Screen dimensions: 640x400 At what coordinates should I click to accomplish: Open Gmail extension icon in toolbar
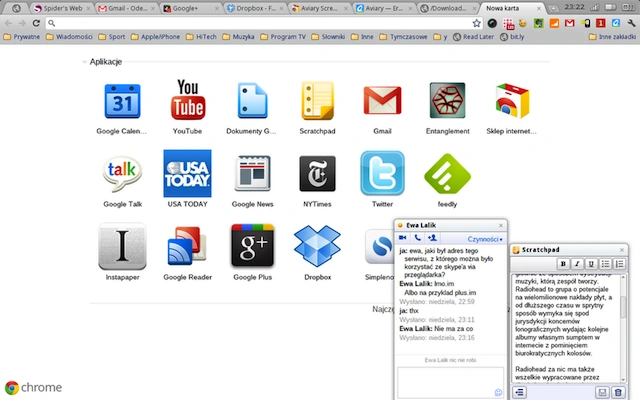[569, 23]
